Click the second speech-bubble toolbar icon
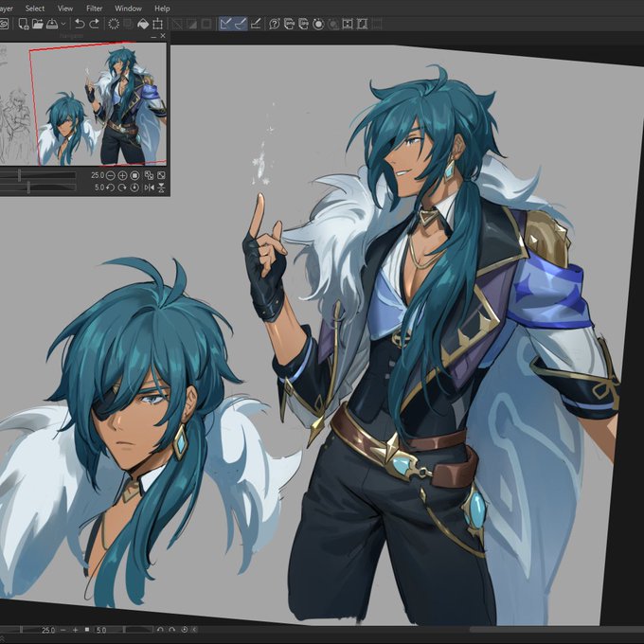This screenshot has height=644, width=644. (x=303, y=24)
